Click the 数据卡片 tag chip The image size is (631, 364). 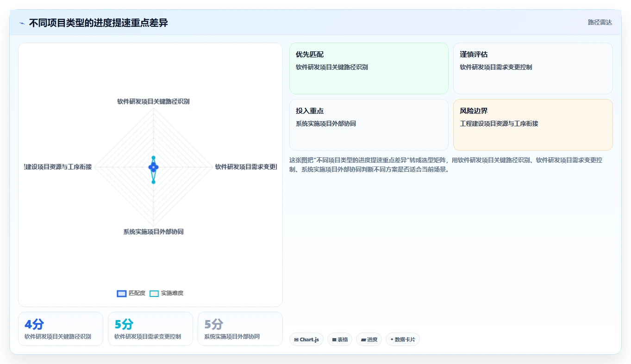[403, 339]
